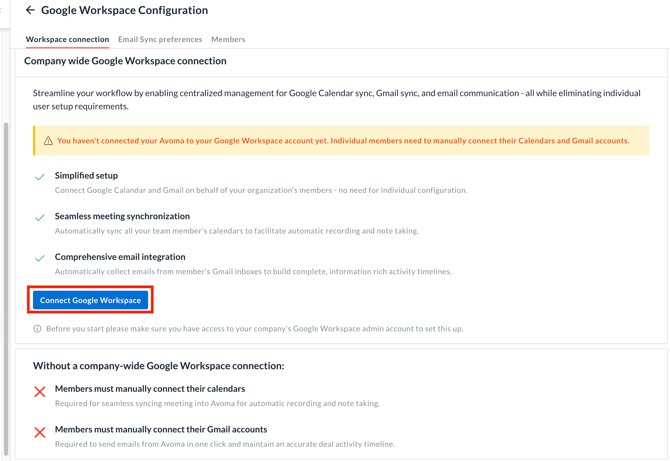
Task: Switch to Email Sync preferences tab
Action: click(x=160, y=39)
